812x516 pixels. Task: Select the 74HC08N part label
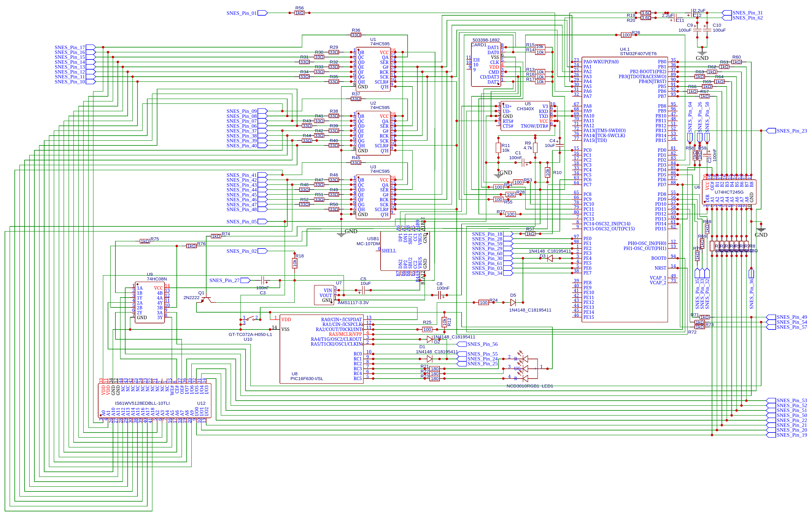pyautogui.click(x=157, y=279)
